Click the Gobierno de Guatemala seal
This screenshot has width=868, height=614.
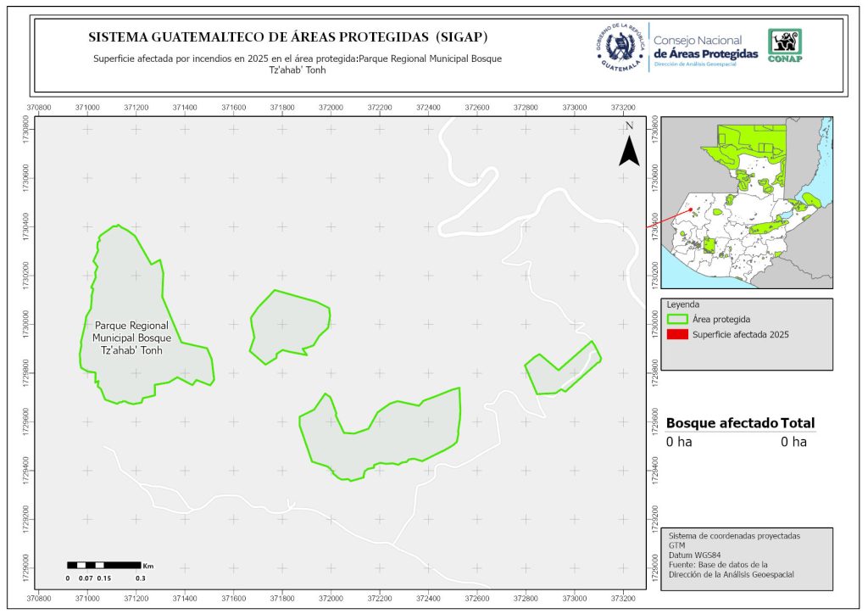[x=620, y=46]
